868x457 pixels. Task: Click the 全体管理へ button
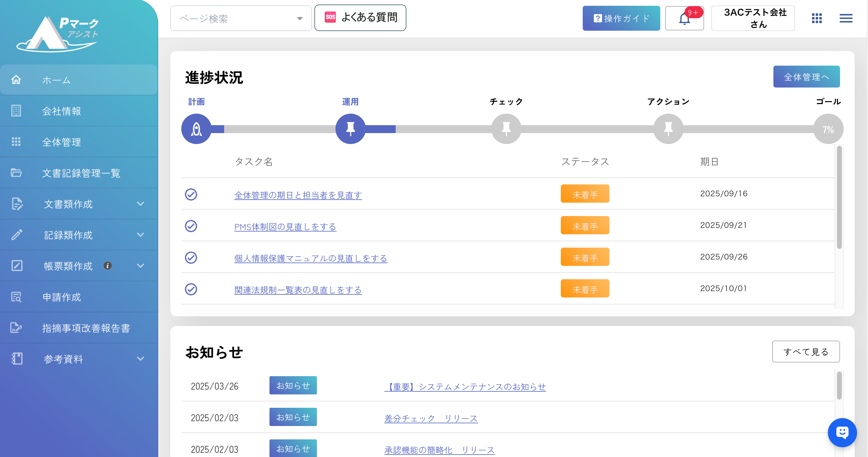(806, 77)
